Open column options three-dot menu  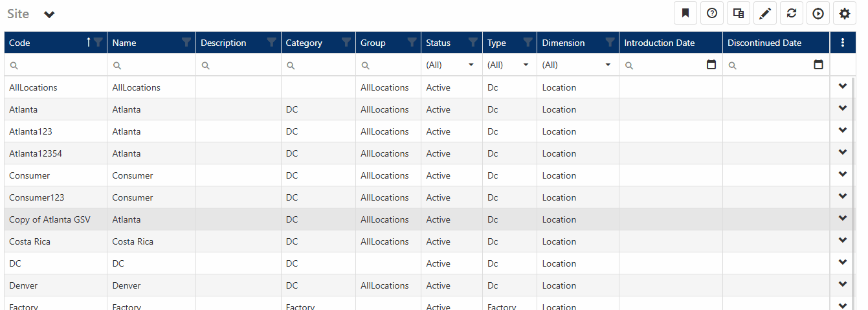[x=842, y=43]
